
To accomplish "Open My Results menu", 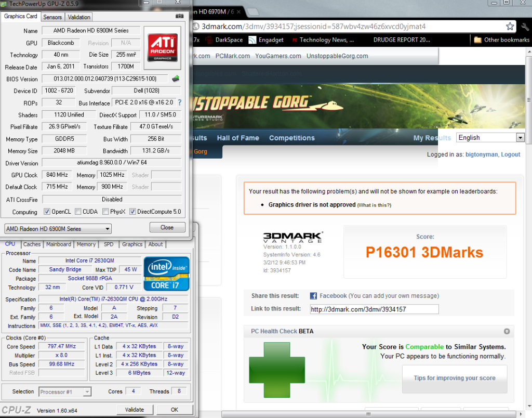I will point(432,138).
